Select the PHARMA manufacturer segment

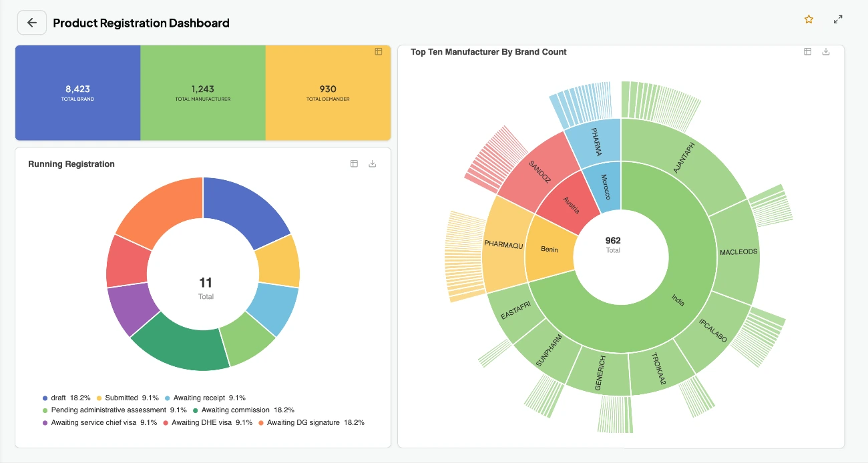(596, 141)
